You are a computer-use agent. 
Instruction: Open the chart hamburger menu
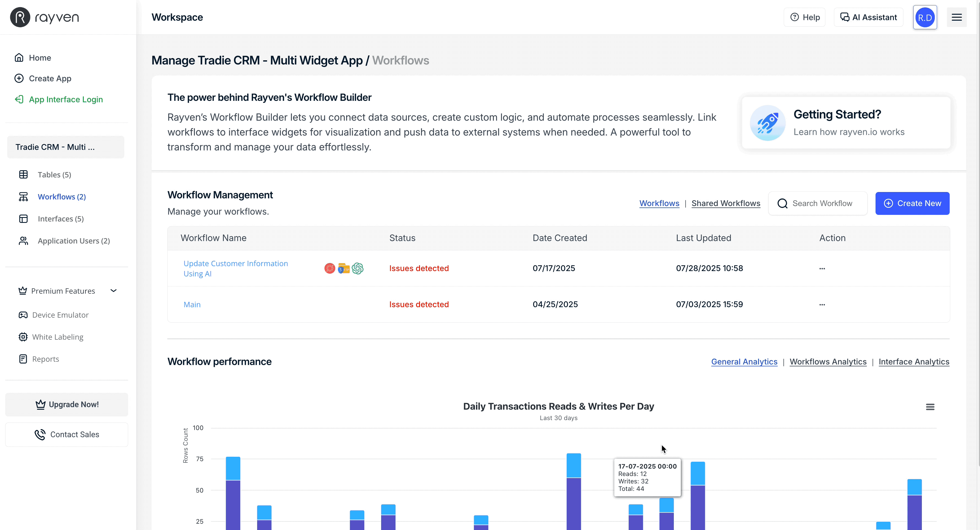(x=930, y=407)
